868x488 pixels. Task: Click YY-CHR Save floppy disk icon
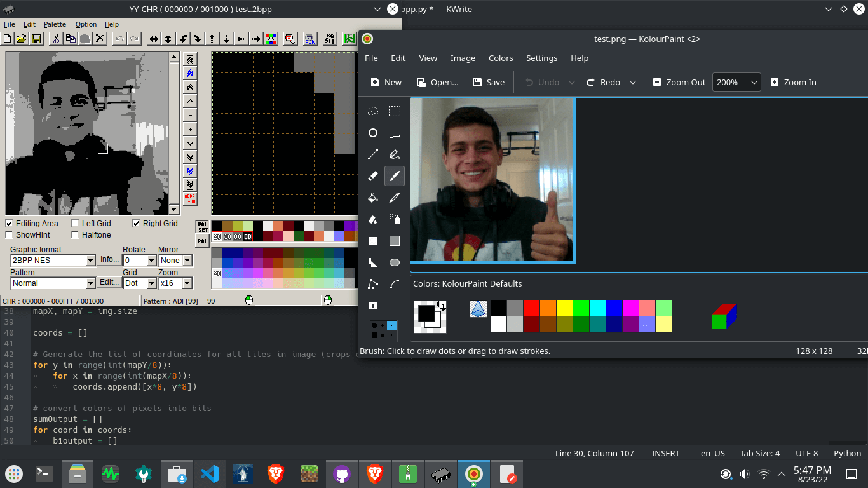click(36, 39)
